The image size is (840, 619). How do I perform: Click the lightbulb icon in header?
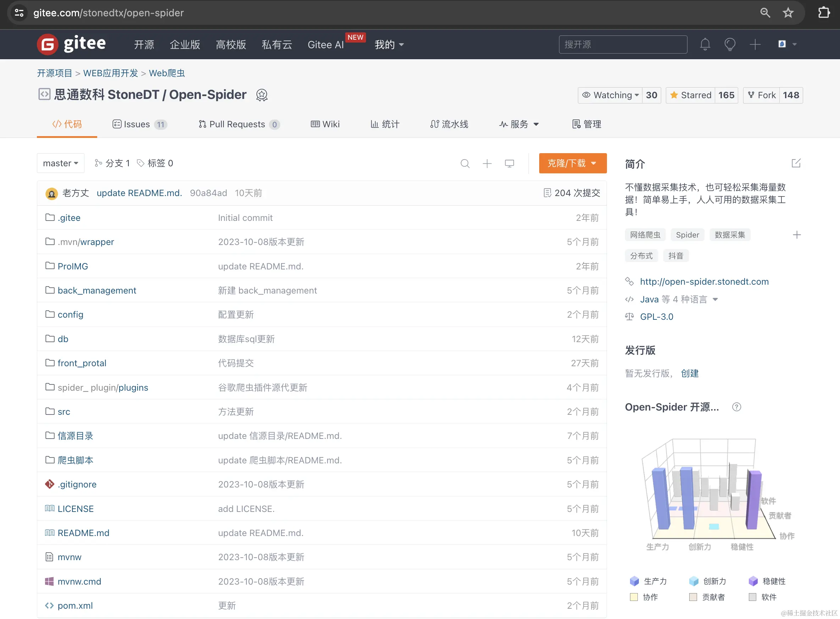(729, 45)
